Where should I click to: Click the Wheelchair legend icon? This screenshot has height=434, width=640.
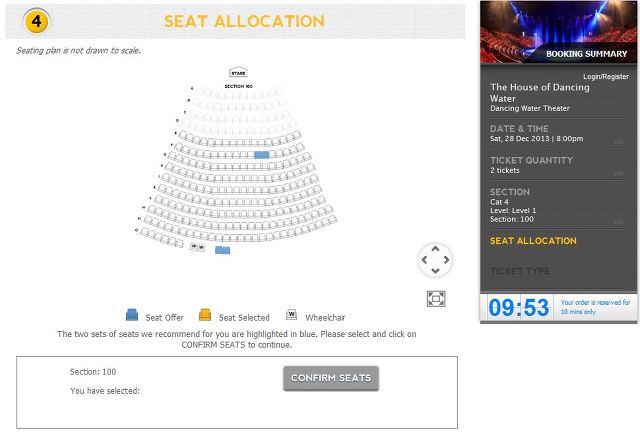click(292, 316)
